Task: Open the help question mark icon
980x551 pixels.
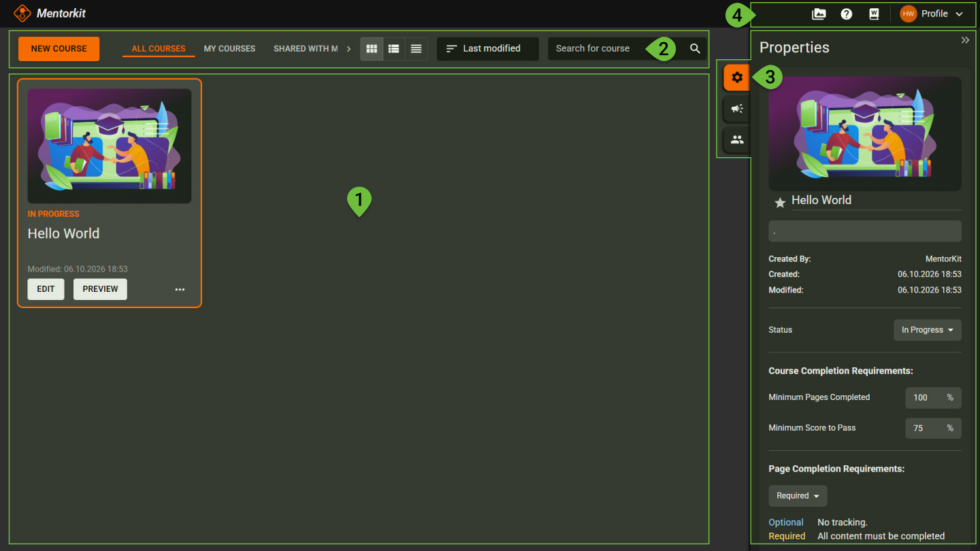Action: point(847,14)
